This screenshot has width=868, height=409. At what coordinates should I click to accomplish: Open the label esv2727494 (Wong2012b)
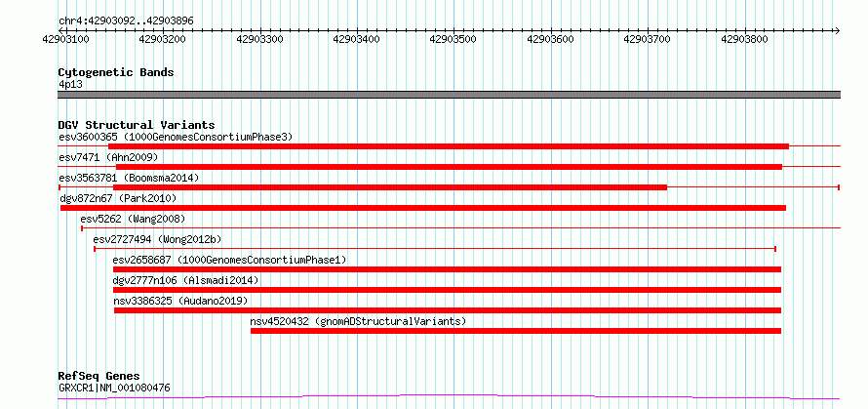(157, 239)
